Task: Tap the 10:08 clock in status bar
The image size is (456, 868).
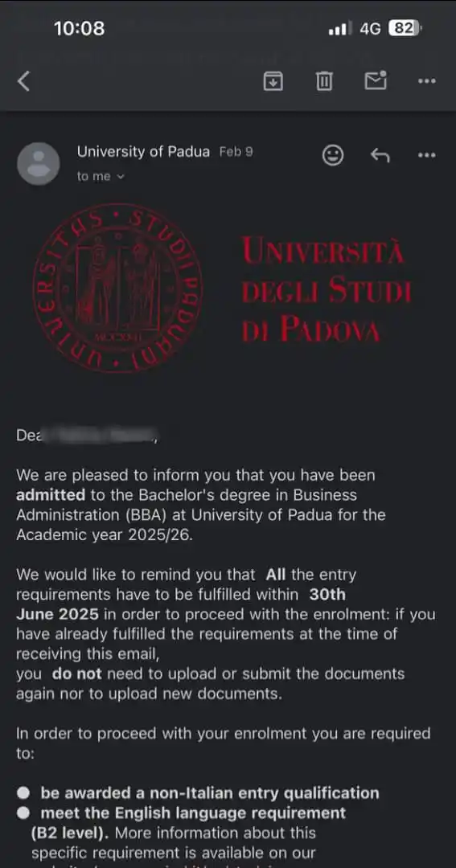Action: [x=80, y=28]
